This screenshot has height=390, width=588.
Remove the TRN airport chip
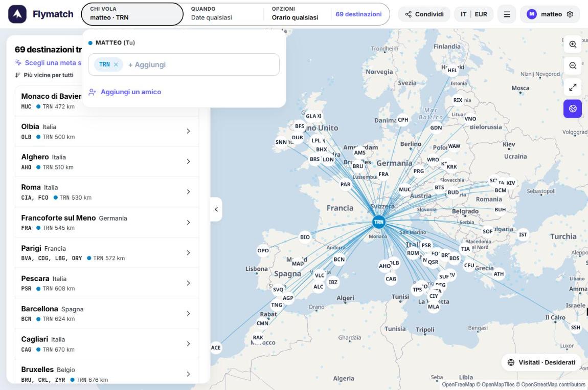[116, 64]
